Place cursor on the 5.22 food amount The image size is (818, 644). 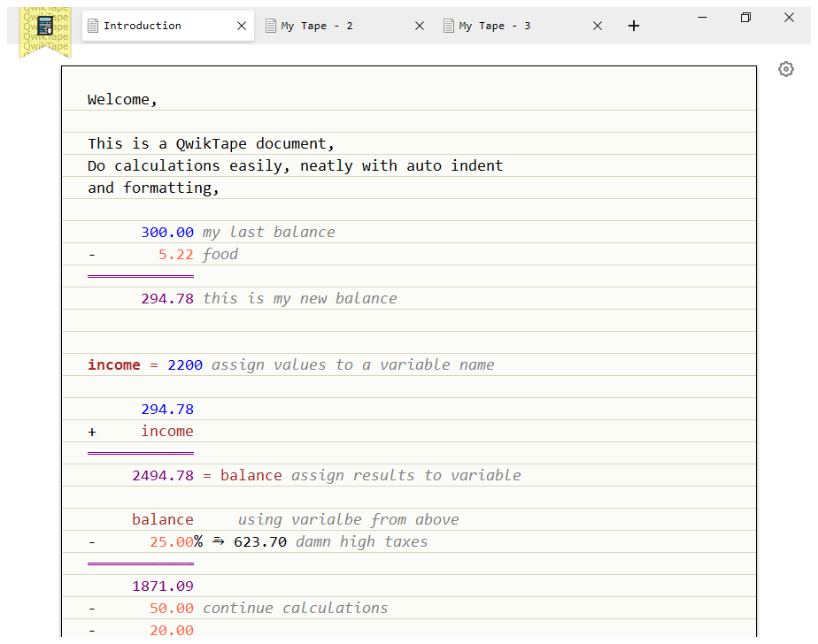(x=175, y=255)
